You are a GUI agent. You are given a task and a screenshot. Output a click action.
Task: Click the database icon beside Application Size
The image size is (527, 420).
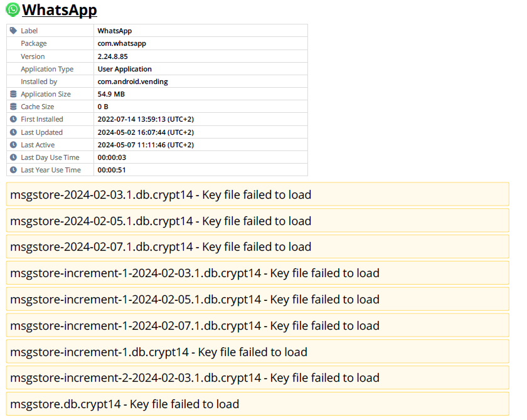(x=14, y=94)
